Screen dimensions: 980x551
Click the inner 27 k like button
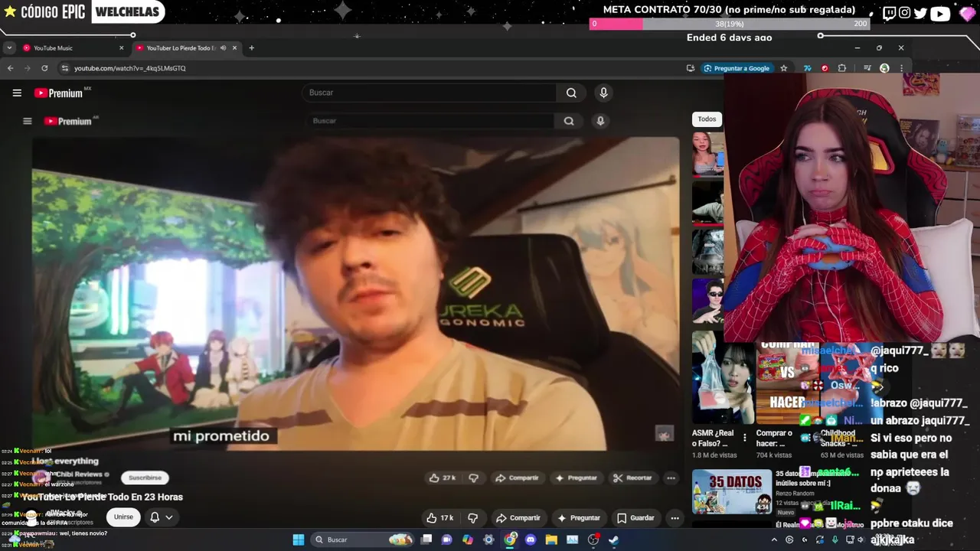point(443,478)
